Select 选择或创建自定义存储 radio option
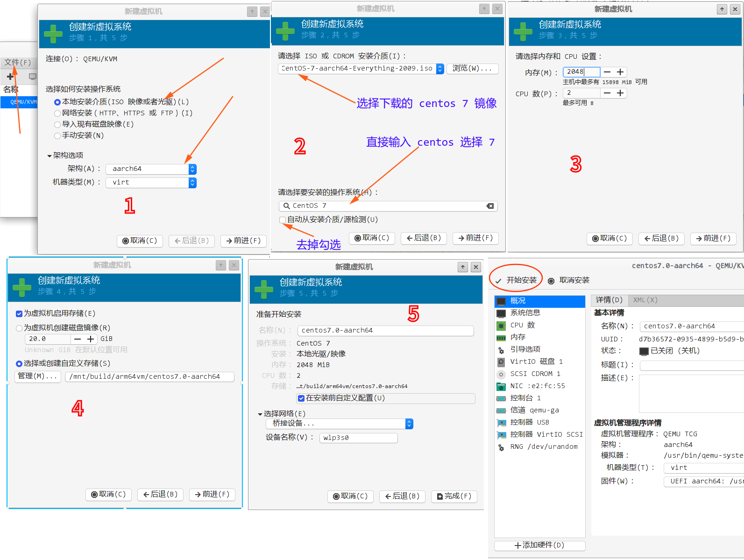The height and width of the screenshot is (560, 744). pos(19,363)
